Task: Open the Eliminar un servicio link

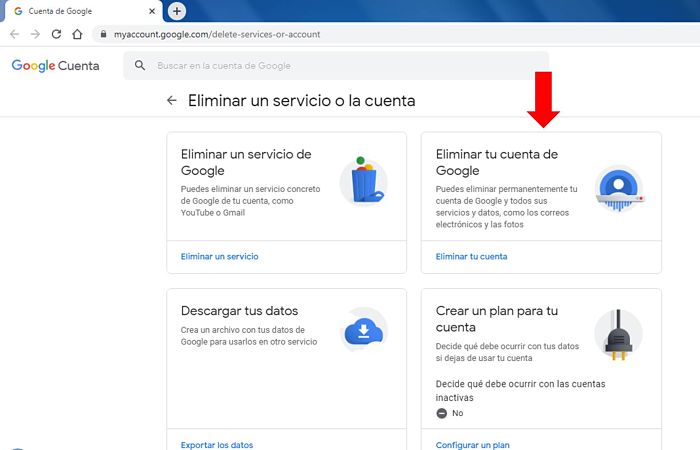Action: coord(220,257)
